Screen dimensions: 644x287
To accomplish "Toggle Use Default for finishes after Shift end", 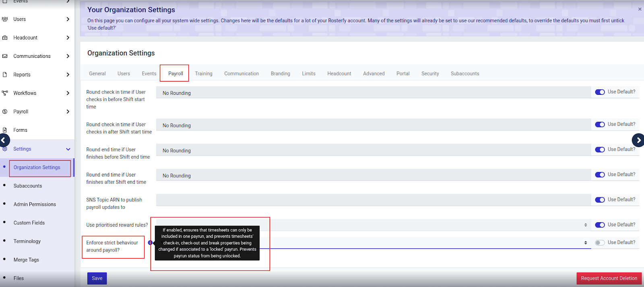I will pos(600,175).
